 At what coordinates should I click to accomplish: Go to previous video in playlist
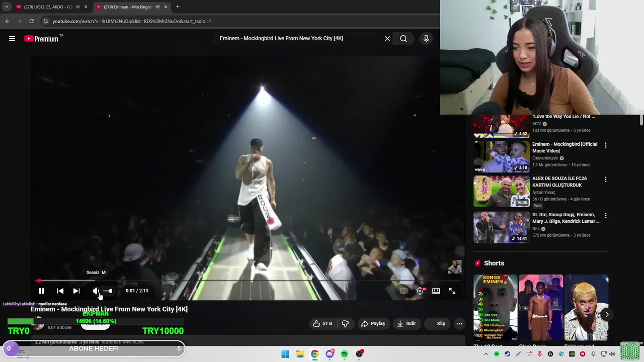click(60, 291)
